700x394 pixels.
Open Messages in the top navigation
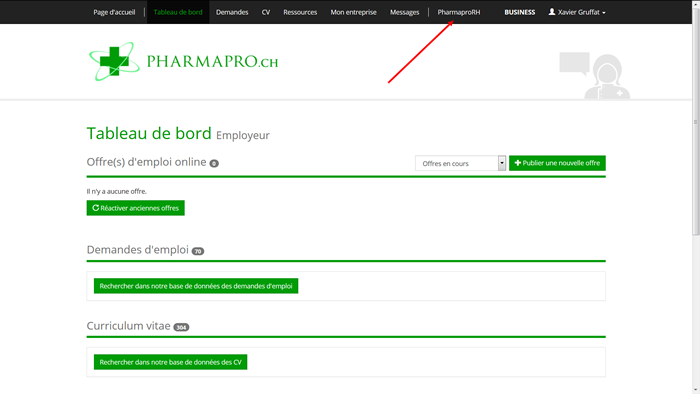404,12
